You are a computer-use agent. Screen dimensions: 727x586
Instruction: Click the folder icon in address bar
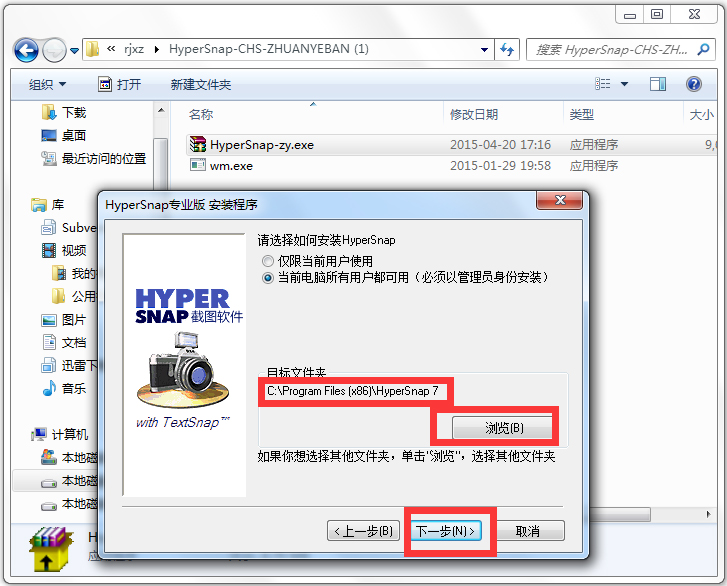(x=93, y=49)
